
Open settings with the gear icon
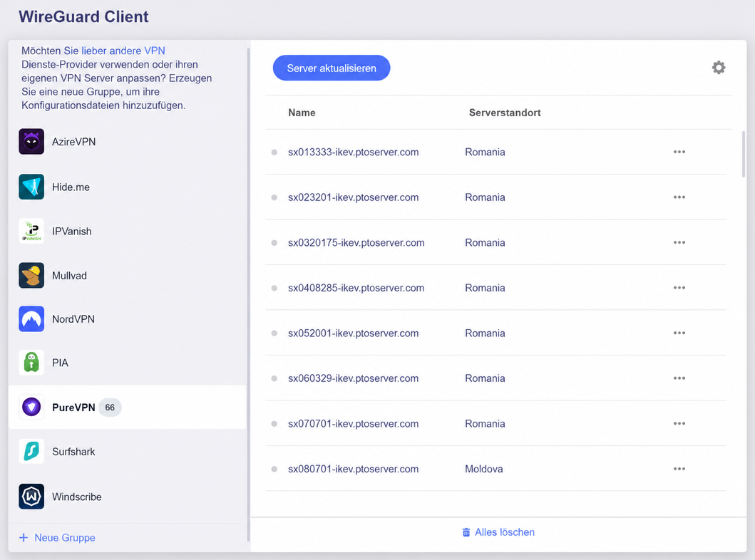pos(719,68)
